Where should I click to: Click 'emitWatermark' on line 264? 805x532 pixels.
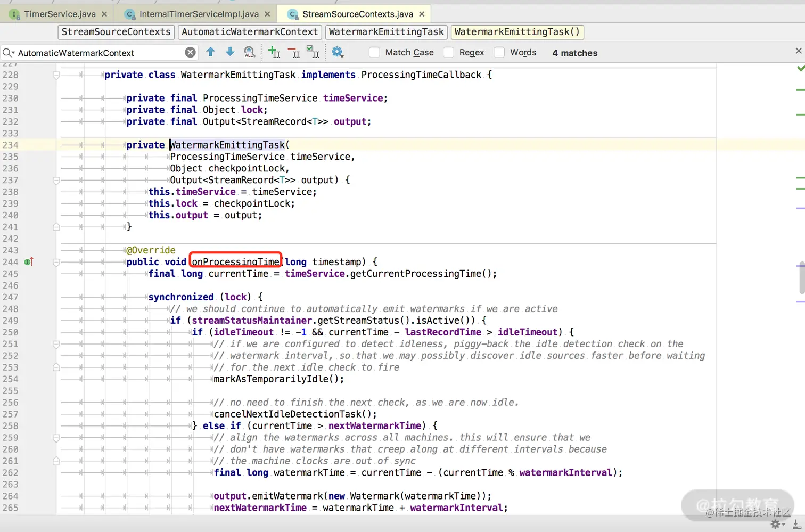287,496
